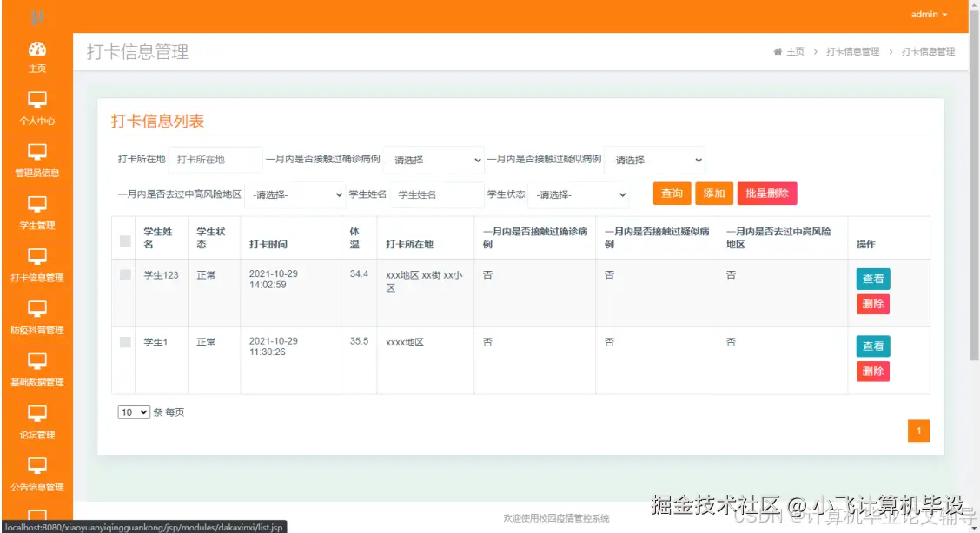Select page 1 in the pagination control
Screen dimensions: 980x533
pos(918,431)
